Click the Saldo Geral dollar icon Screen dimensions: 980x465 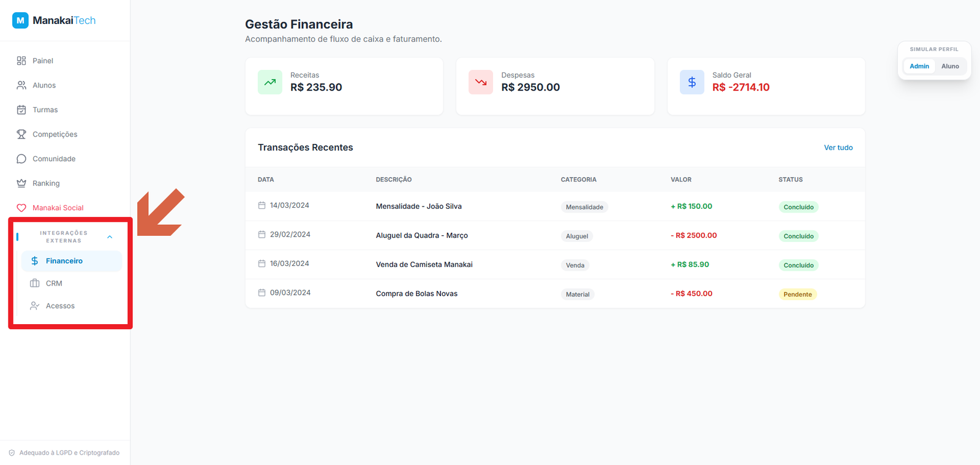tap(692, 82)
